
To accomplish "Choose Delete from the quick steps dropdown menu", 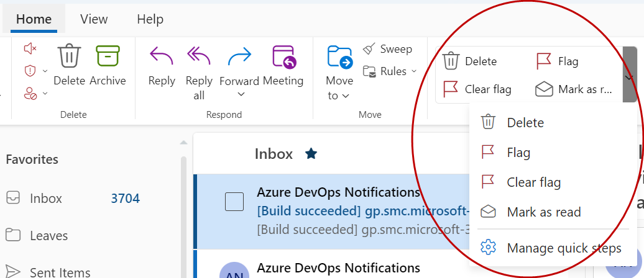I will (553, 123).
